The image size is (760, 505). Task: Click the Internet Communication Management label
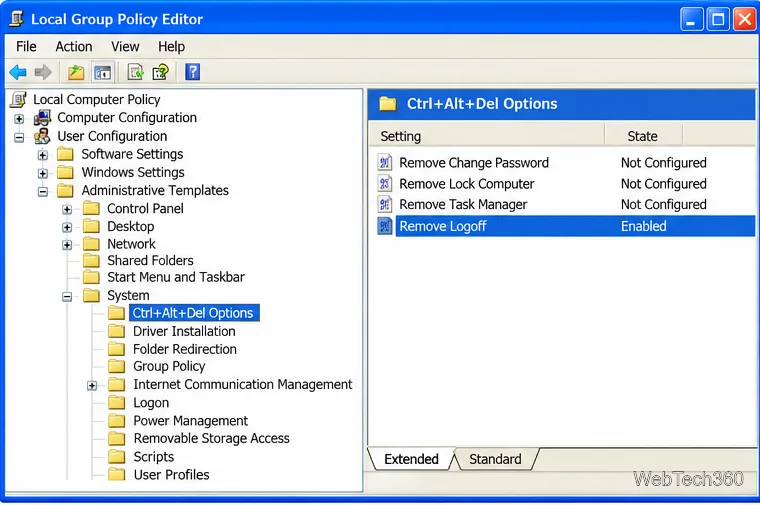pos(243,384)
